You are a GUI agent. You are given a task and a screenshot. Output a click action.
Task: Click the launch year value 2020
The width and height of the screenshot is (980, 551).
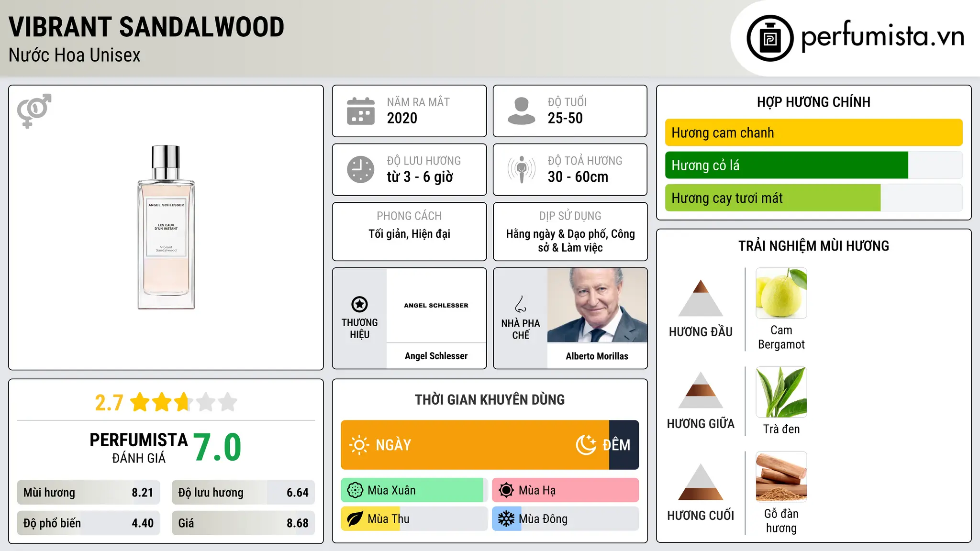coord(402,118)
